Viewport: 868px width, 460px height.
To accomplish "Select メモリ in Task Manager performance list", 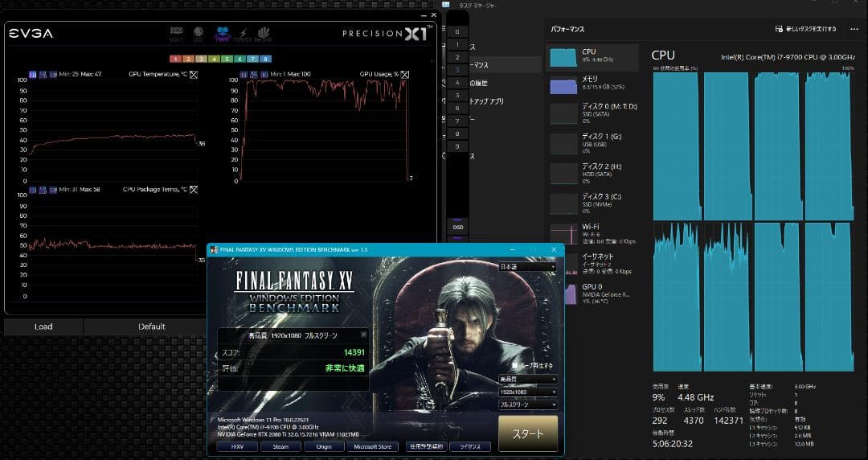I will [x=592, y=84].
